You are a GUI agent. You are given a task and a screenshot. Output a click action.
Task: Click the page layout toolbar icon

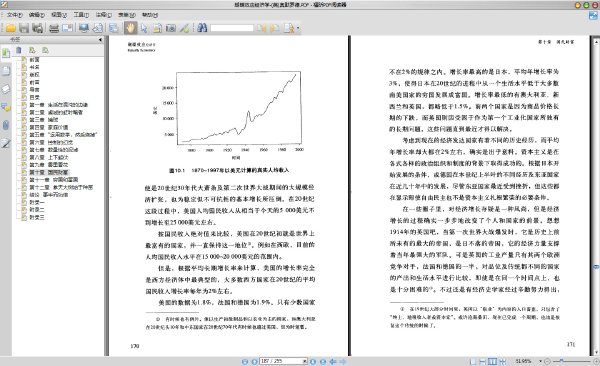114,28
